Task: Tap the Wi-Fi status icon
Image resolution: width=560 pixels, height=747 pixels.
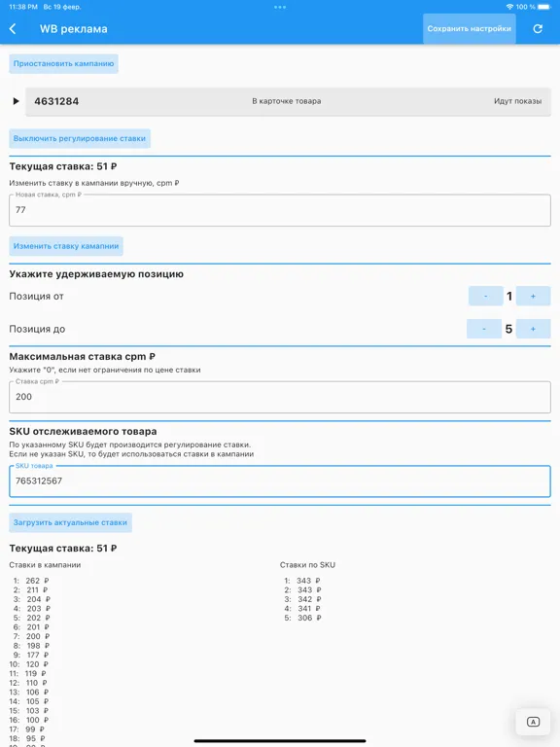Action: coord(510,7)
